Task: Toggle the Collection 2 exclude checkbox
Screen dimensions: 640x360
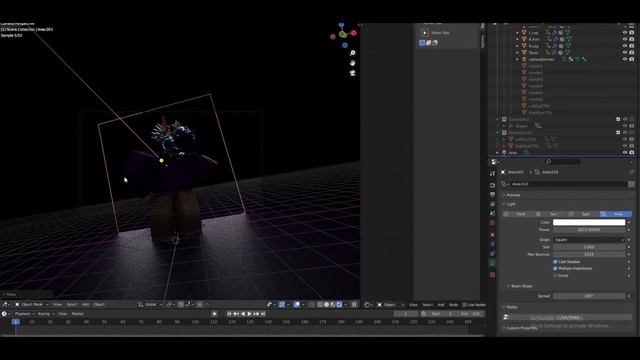Action: pos(618,119)
